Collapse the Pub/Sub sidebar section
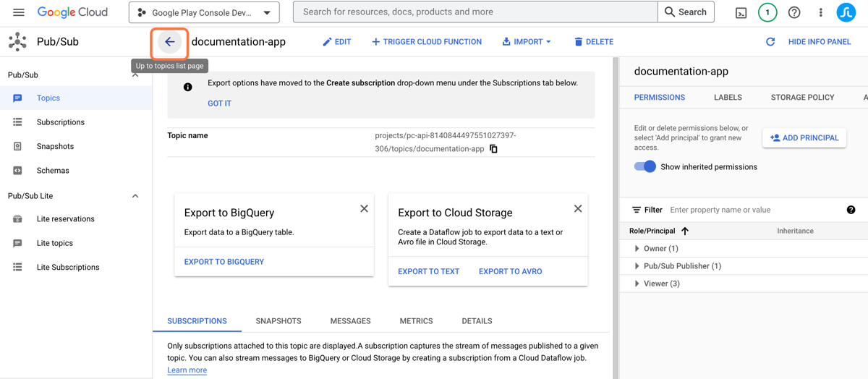Viewport: 868px width, 379px height. pyautogui.click(x=135, y=75)
